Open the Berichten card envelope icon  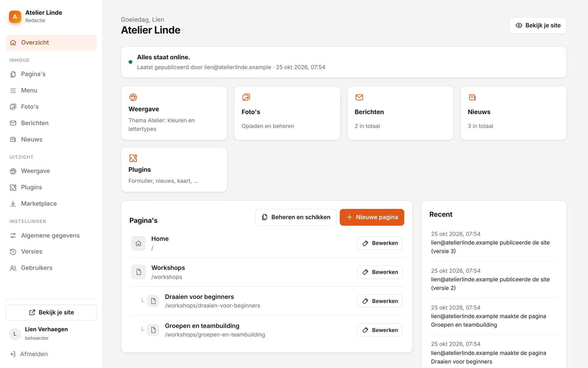tap(359, 97)
